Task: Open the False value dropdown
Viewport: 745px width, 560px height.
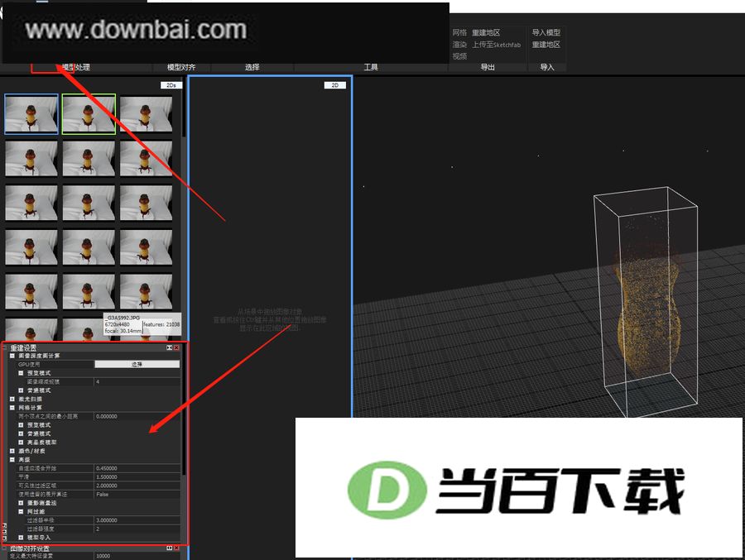Action: (x=137, y=494)
